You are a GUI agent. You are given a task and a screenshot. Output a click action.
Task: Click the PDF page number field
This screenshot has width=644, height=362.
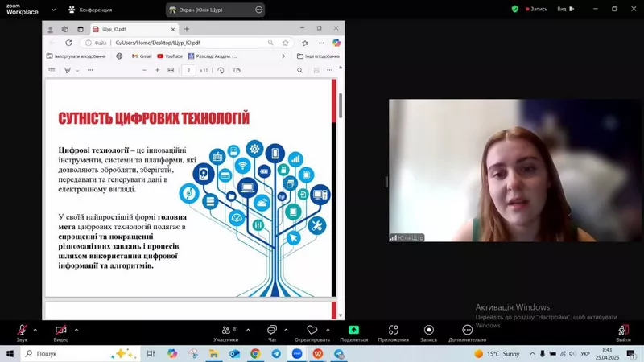(x=188, y=70)
